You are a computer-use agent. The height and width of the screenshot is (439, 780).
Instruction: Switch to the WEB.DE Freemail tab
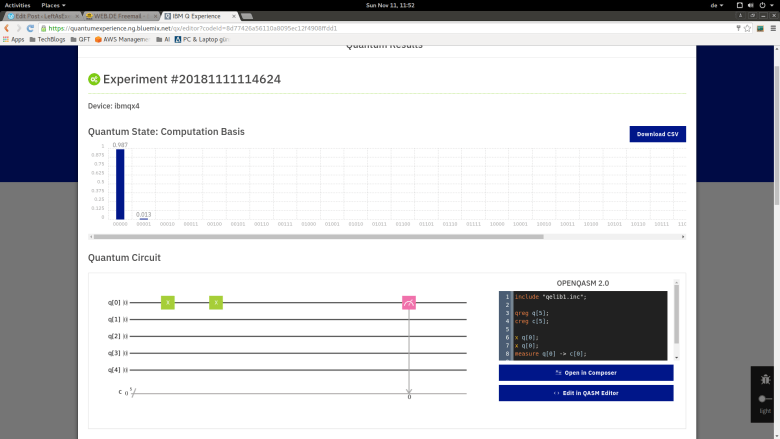pyautogui.click(x=121, y=16)
